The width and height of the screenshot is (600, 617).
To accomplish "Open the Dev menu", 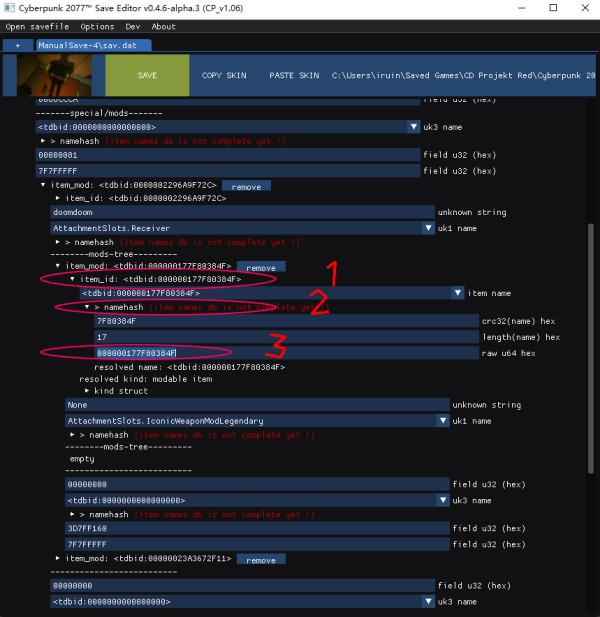I will click(132, 27).
